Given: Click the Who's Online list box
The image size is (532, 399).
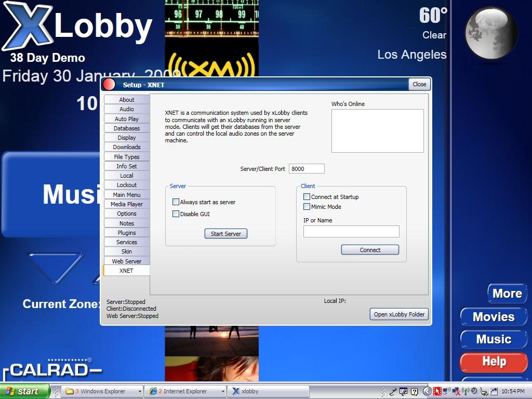Looking at the screenshot, I should [x=378, y=130].
